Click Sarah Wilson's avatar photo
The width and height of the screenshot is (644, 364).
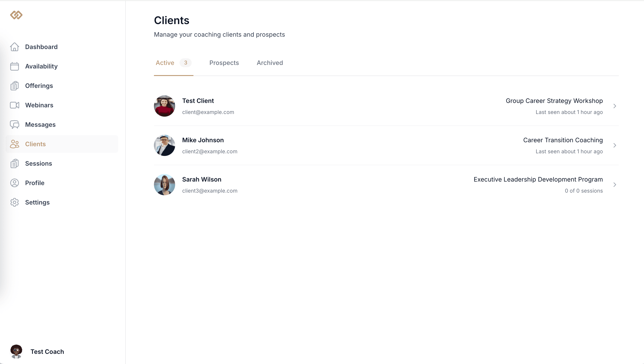coord(164,184)
